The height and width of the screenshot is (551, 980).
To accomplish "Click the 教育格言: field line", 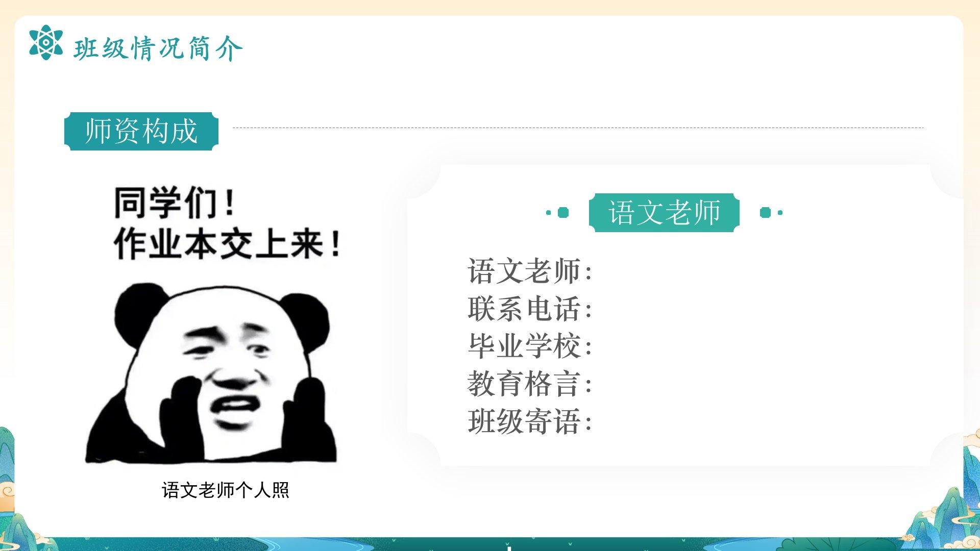I will (530, 384).
